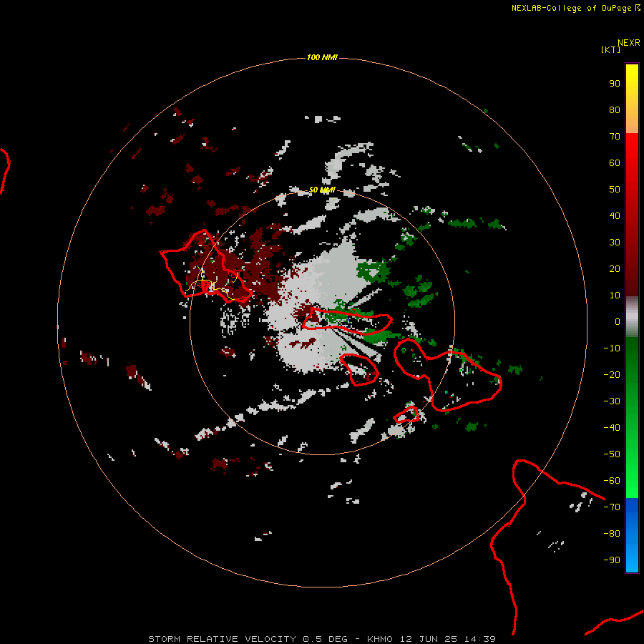Click the 90 value on velocity scale
644x644 pixels.
pyautogui.click(x=615, y=84)
